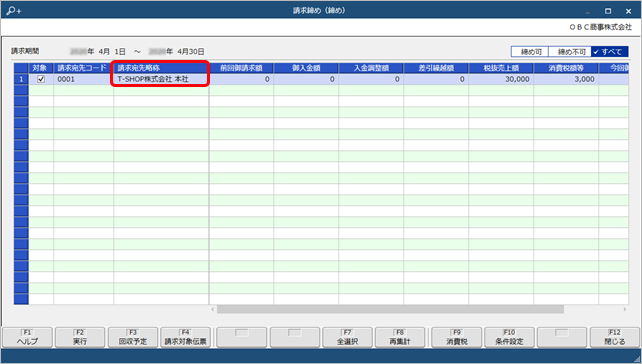This screenshot has height=364, width=642.
Task: Uncheck the 対象 checkbox for row 0001
Action: (x=41, y=79)
